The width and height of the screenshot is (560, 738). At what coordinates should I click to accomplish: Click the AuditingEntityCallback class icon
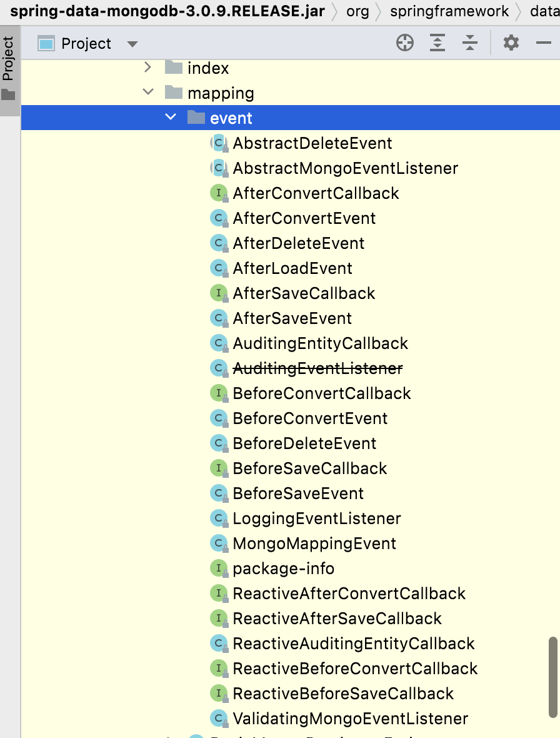(x=219, y=343)
